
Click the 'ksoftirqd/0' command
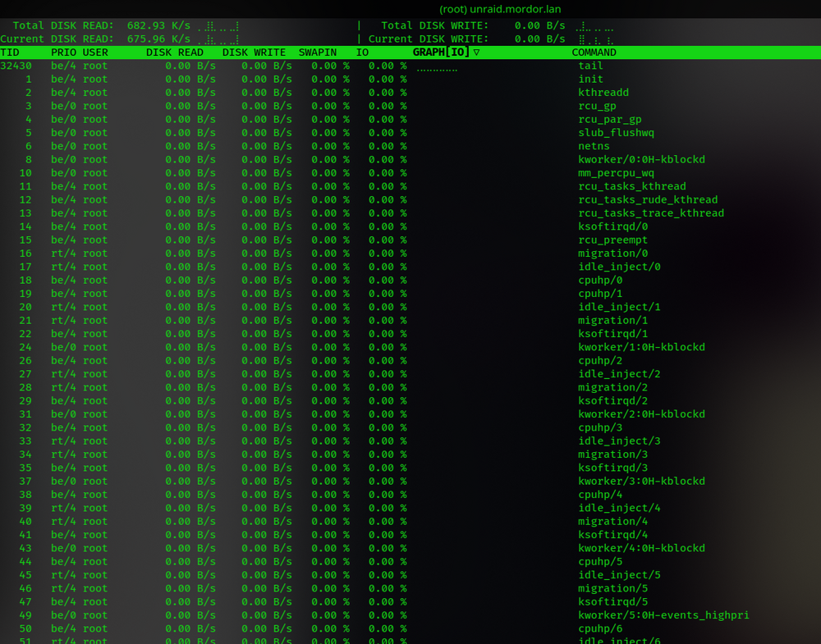613,226
